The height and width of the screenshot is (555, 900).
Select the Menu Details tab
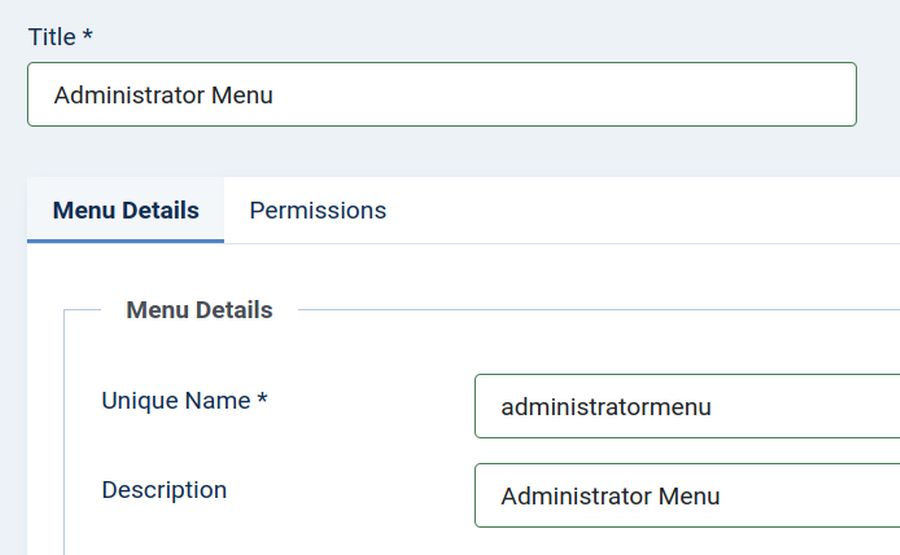click(x=126, y=211)
